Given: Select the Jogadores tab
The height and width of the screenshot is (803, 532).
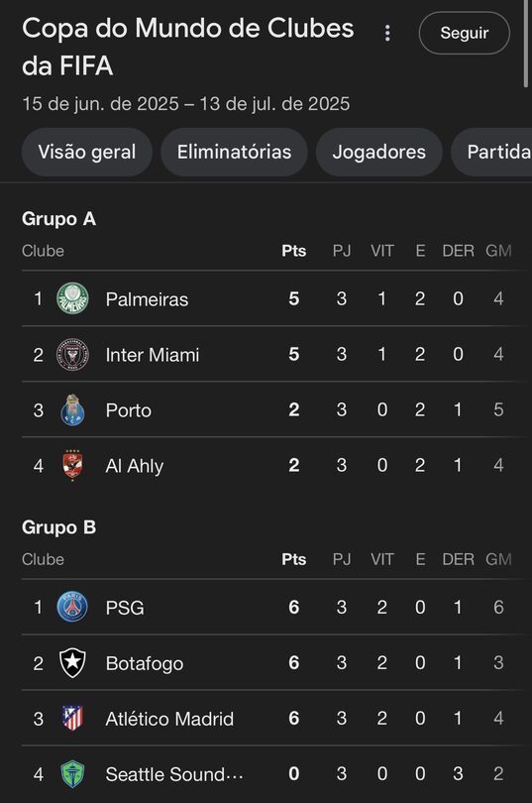Looking at the screenshot, I should pos(379,152).
